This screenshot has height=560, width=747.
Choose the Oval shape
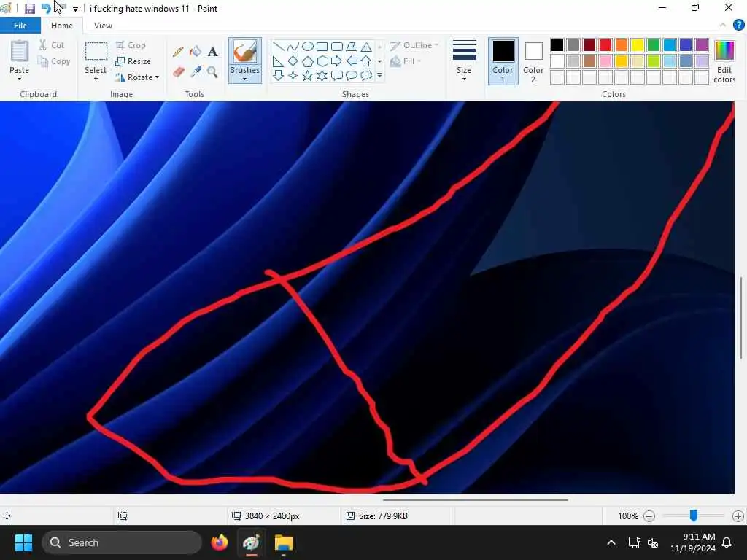pos(308,46)
